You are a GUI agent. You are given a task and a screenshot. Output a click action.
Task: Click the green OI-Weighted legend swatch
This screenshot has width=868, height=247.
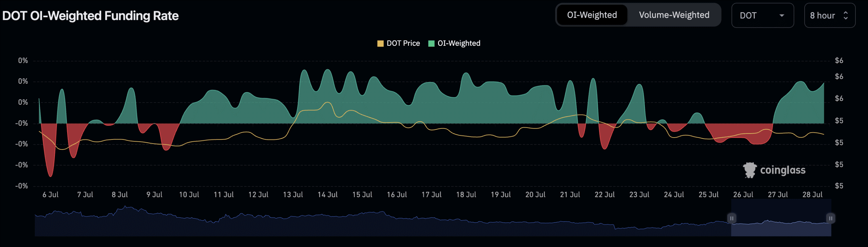(x=431, y=43)
